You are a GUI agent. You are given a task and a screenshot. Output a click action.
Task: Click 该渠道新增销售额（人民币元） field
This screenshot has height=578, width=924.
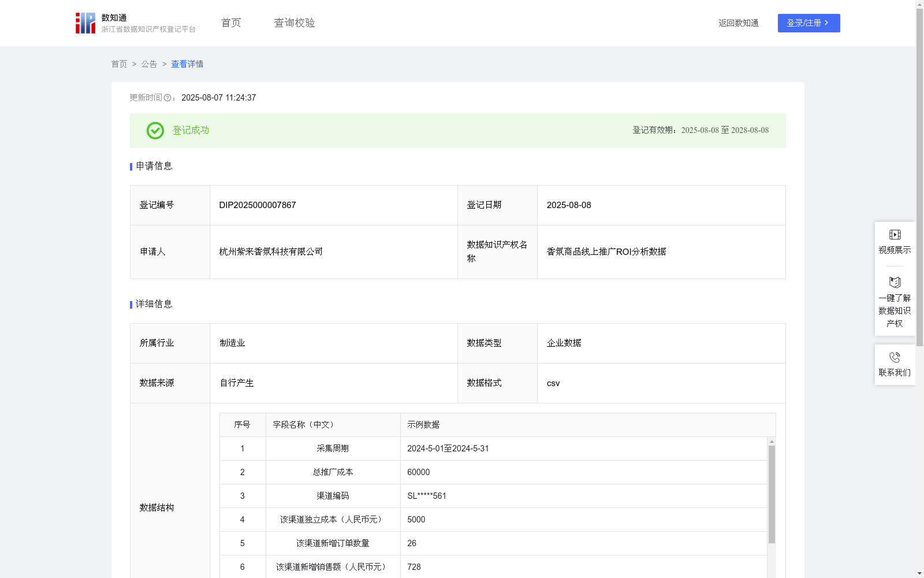point(333,567)
